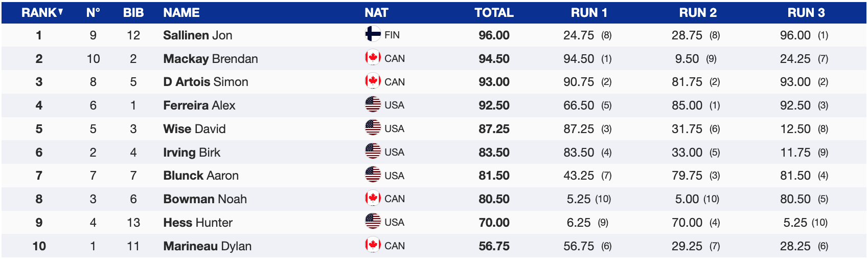868x259 pixels.
Task: Click the RANK sort arrow
Action: pyautogui.click(x=61, y=12)
